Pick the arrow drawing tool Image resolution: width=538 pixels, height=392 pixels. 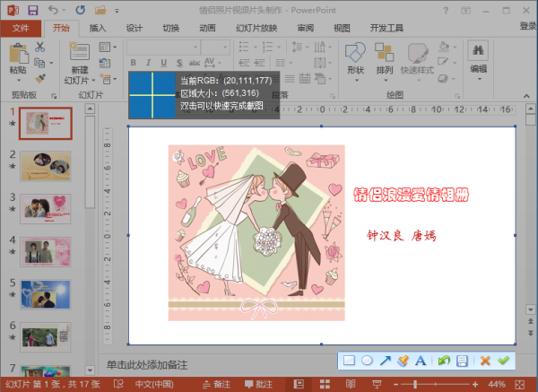385,361
